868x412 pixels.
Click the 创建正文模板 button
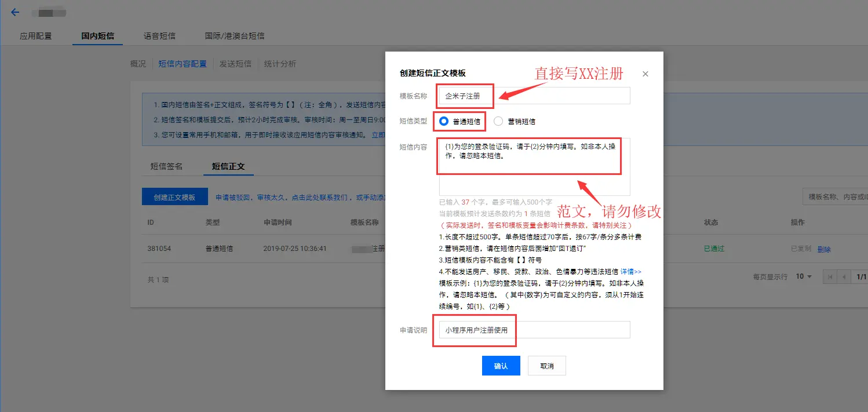tap(174, 198)
